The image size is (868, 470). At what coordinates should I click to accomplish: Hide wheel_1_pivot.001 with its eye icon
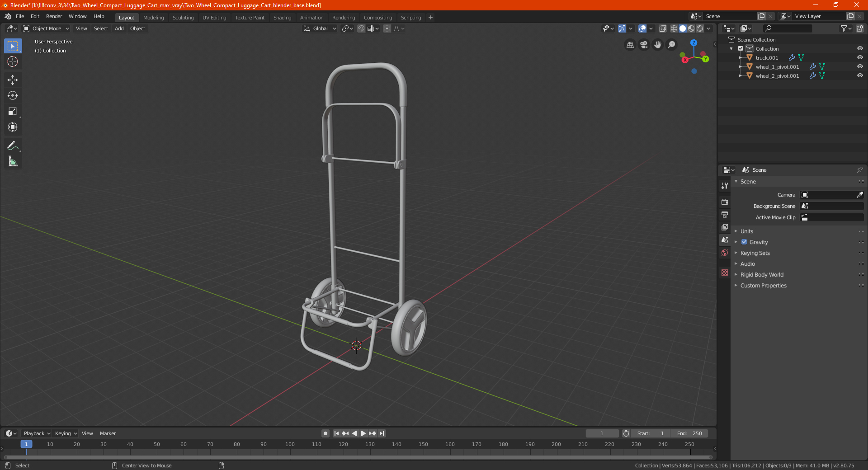pyautogui.click(x=860, y=66)
